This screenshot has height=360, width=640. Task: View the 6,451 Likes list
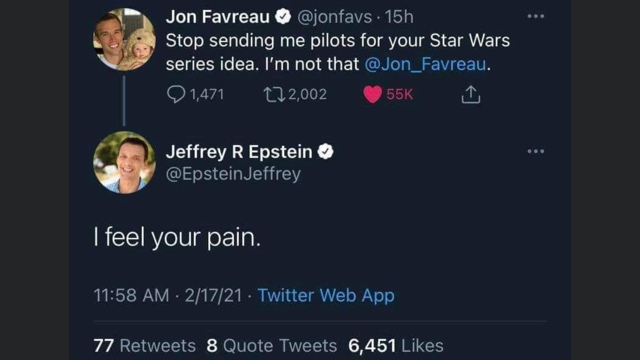coord(396,346)
